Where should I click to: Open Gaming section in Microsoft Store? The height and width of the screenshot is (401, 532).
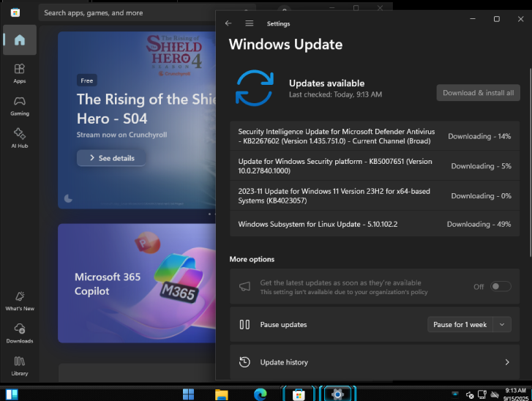pos(20,105)
